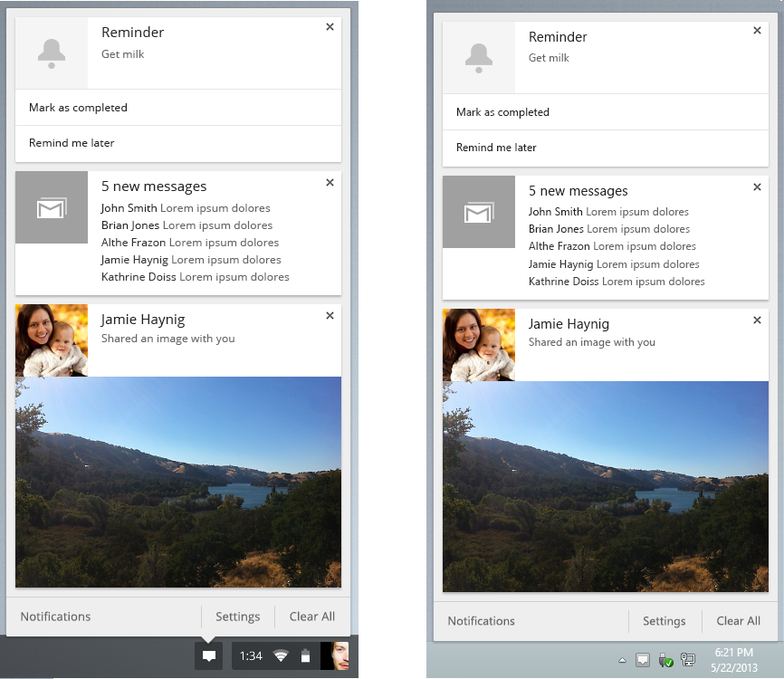The width and height of the screenshot is (784, 679).
Task: Click the battery icon in the Chrome OS status tray
Action: click(305, 655)
